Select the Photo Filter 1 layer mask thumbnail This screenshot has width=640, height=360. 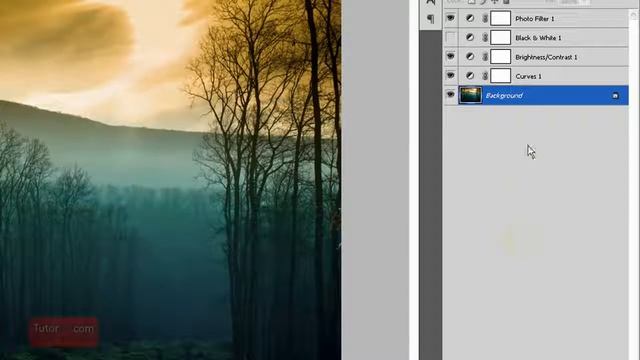click(500, 18)
